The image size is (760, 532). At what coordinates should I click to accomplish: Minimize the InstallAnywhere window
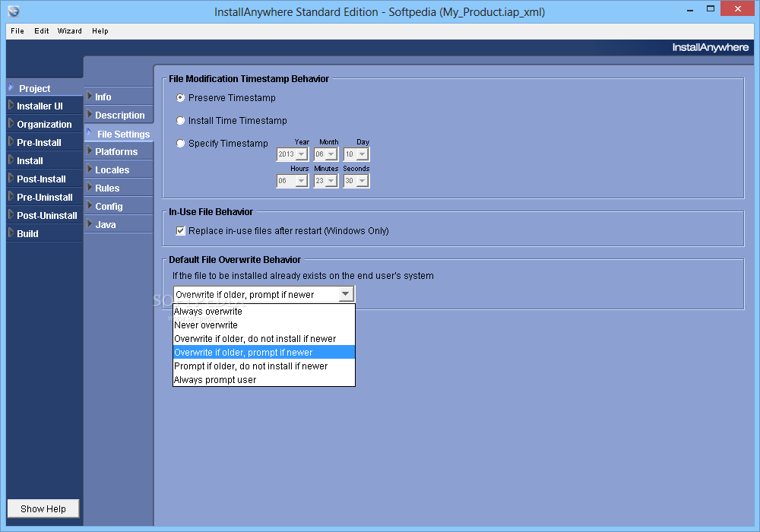pos(690,9)
